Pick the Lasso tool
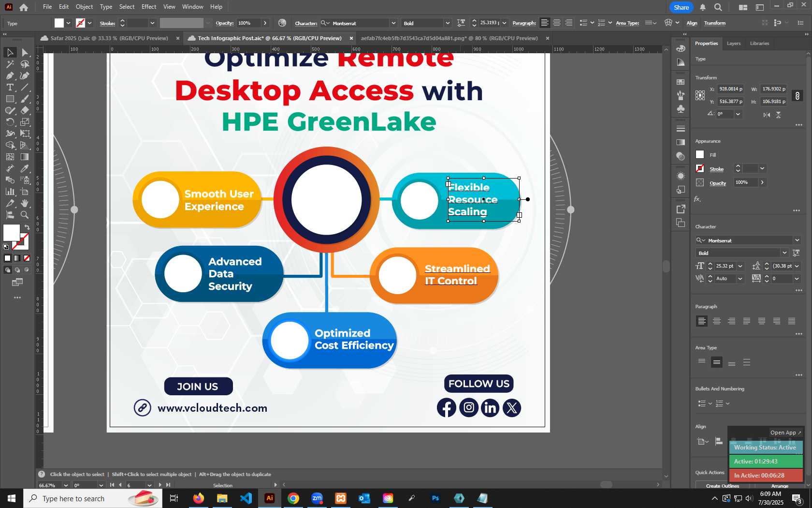 tap(25, 64)
